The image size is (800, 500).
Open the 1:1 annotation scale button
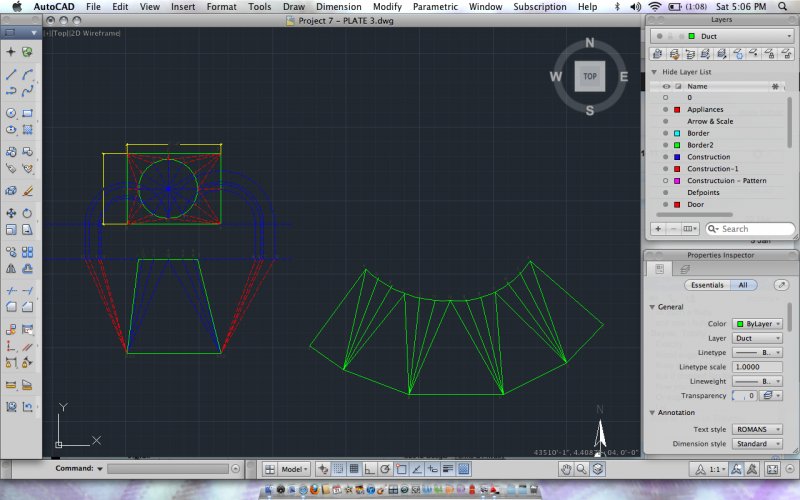click(x=709, y=469)
